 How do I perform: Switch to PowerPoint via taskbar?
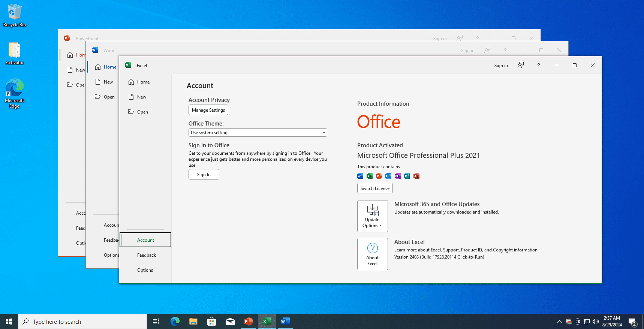249,322
